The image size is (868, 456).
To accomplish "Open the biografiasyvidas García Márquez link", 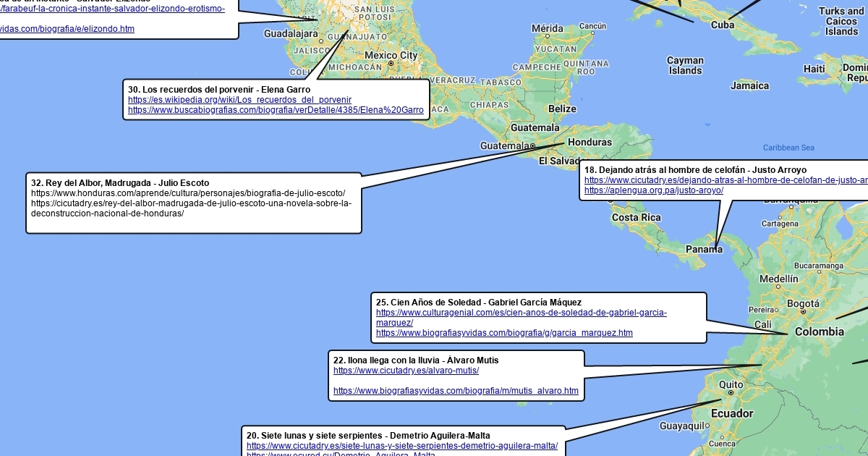I will click(504, 333).
